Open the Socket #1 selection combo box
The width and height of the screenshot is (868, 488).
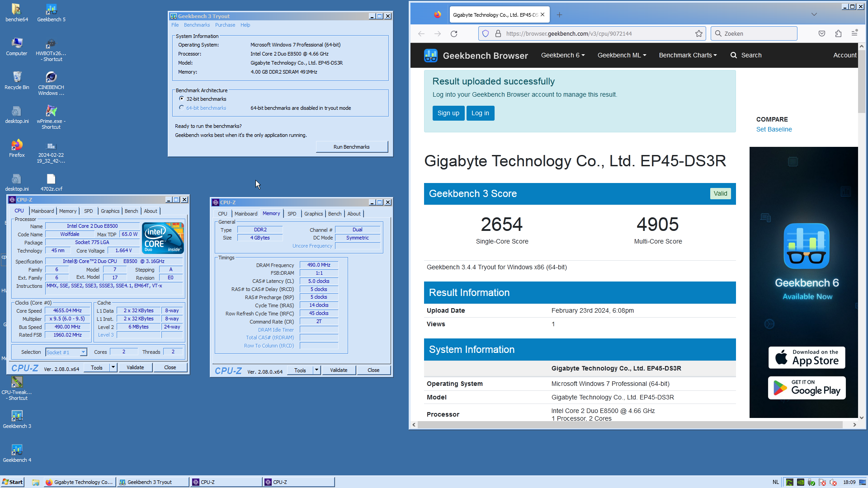coord(66,352)
